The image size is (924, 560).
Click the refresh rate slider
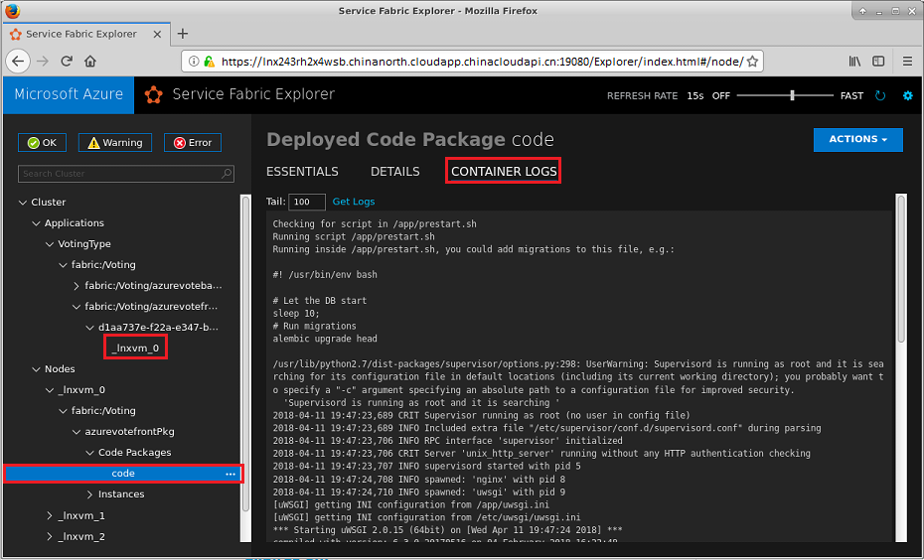[792, 96]
